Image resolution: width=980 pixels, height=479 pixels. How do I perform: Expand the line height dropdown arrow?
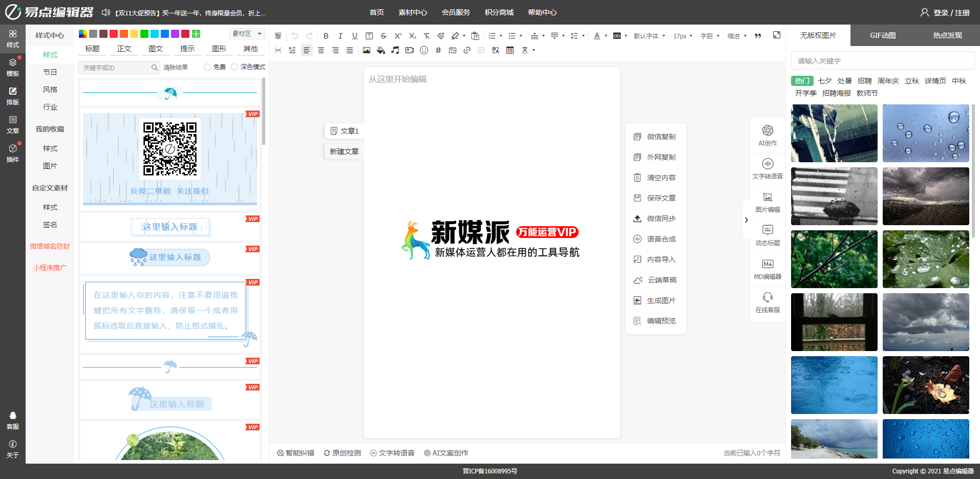(583, 36)
